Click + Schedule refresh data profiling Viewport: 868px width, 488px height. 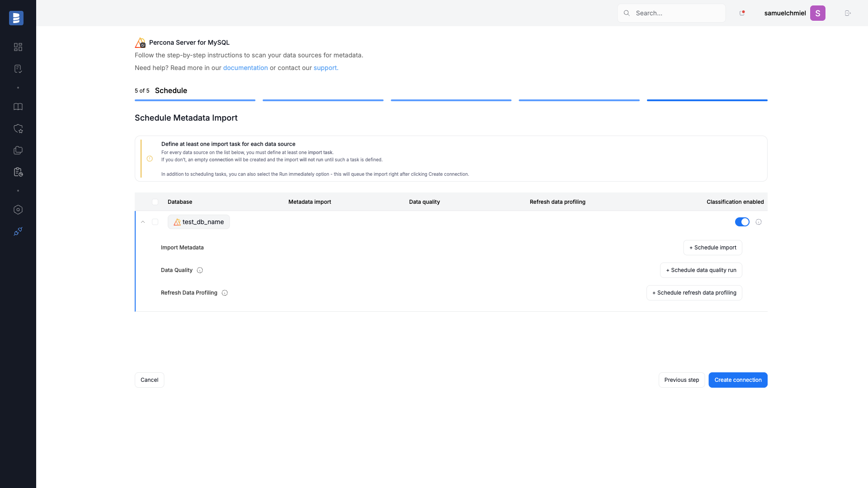[x=694, y=293]
